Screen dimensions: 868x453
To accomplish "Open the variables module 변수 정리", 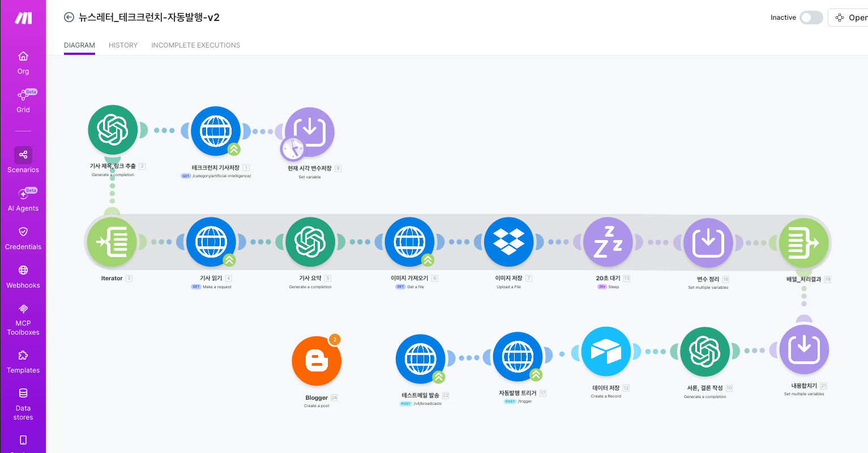I will click(708, 243).
